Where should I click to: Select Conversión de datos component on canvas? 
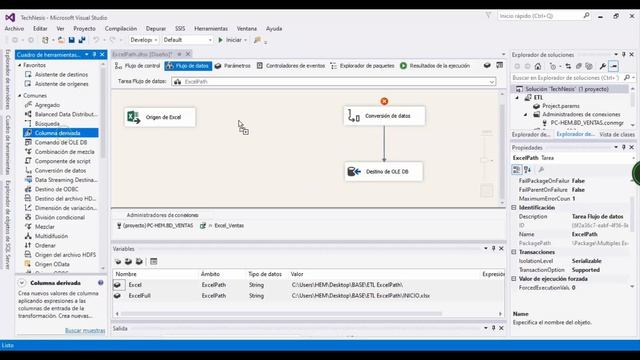coord(384,116)
